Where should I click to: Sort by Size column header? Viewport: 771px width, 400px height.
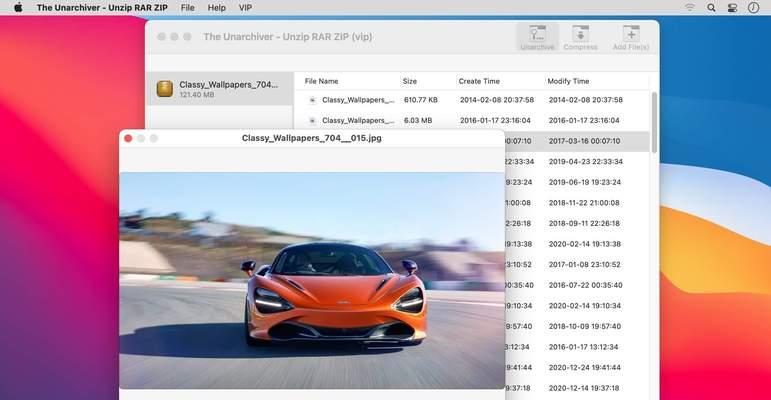pyautogui.click(x=410, y=81)
